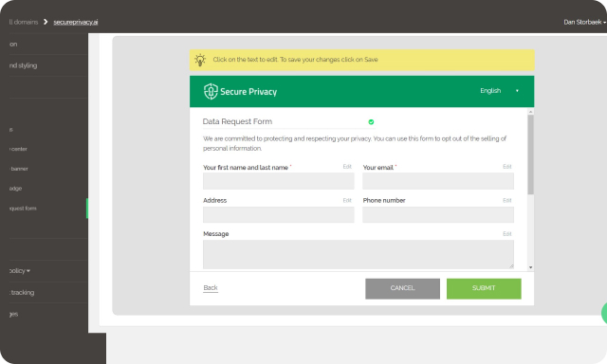Edit the first name and last name label
The height and width of the screenshot is (364, 607).
347,167
